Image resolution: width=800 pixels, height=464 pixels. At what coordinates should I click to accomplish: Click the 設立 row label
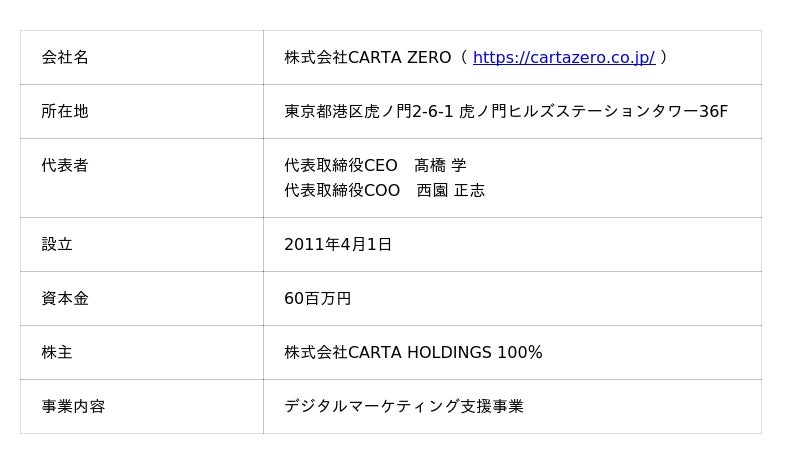pos(57,245)
